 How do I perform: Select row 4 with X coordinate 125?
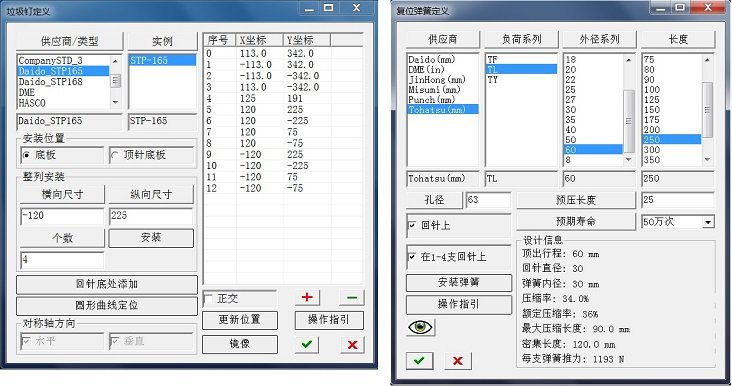[x=283, y=99]
